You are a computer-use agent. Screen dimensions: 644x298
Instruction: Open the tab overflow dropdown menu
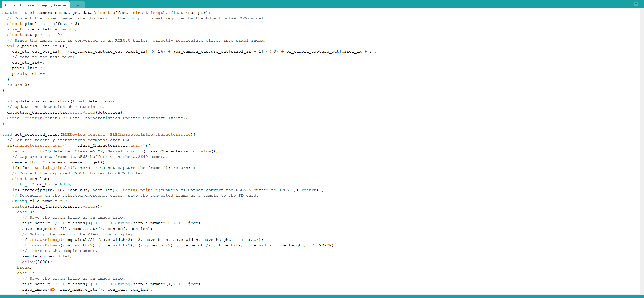coord(636,4)
